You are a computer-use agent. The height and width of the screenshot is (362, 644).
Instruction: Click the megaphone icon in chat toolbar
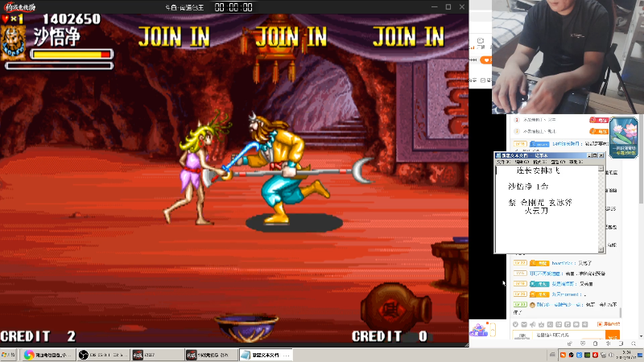pyautogui.click(x=533, y=325)
